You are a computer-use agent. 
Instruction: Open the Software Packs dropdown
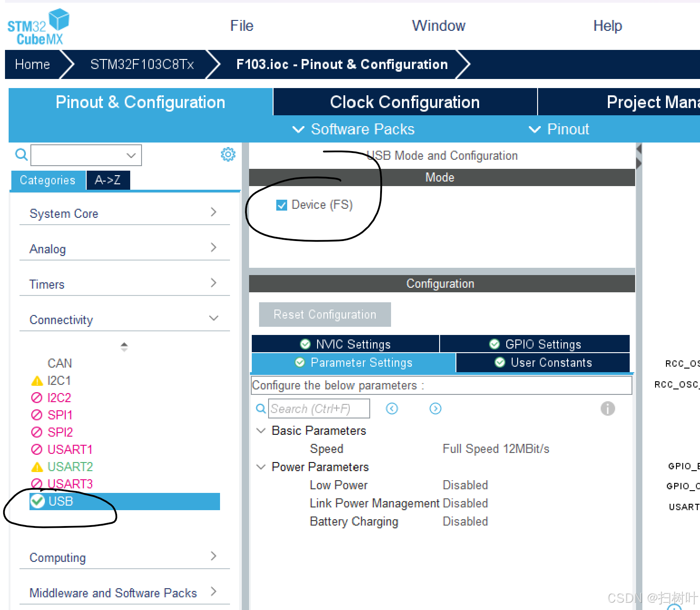tap(354, 129)
